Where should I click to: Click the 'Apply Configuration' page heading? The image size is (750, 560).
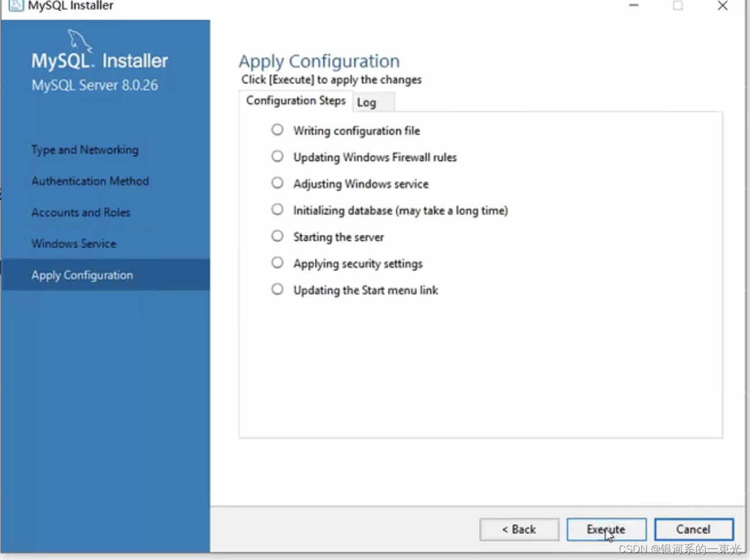tap(319, 61)
